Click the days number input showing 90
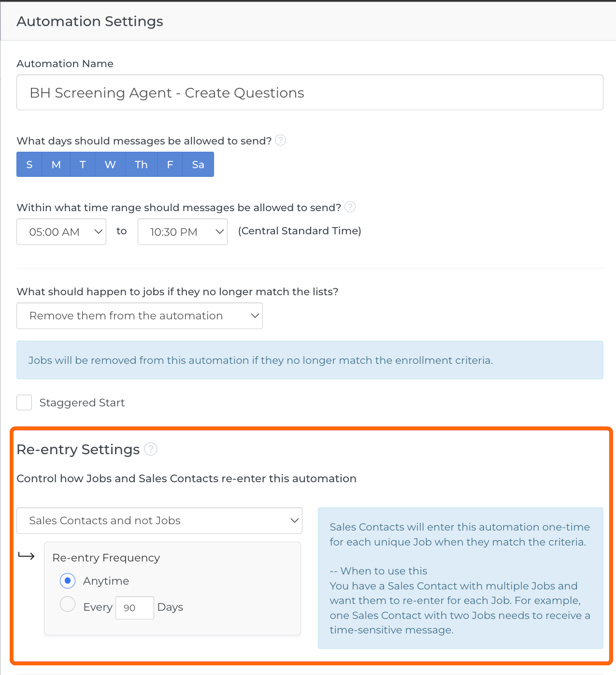The width and height of the screenshot is (616, 675). (x=134, y=608)
